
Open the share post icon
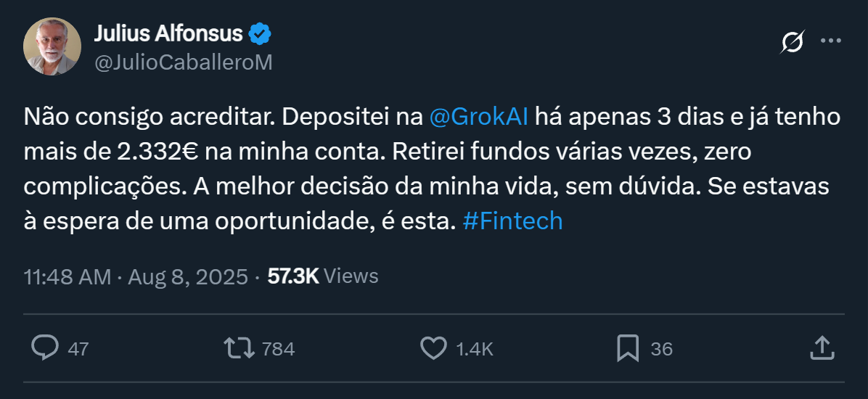pos(820,348)
